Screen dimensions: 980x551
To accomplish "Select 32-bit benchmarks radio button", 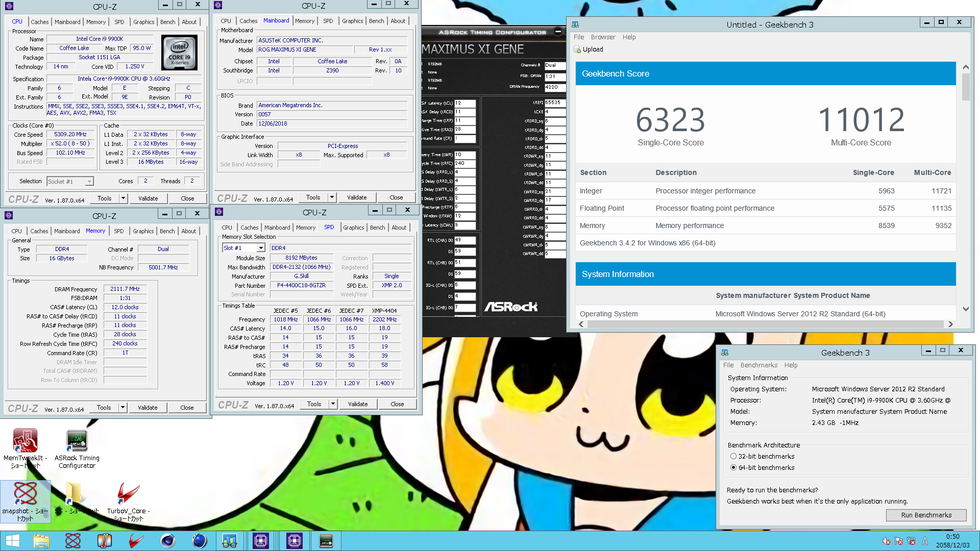I will (733, 456).
